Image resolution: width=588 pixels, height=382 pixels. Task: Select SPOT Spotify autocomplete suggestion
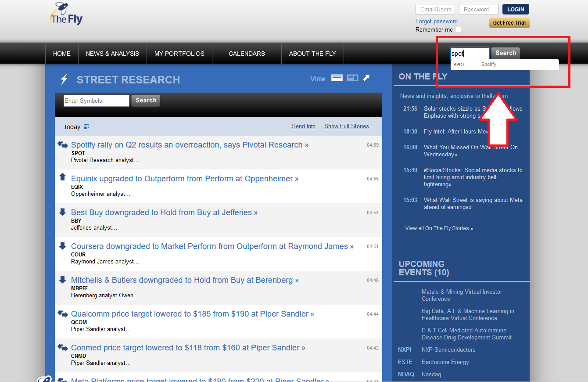coord(505,65)
